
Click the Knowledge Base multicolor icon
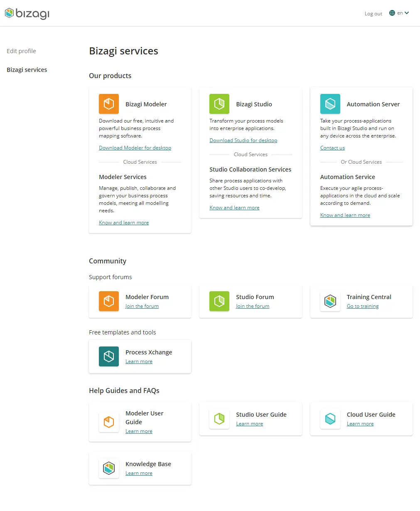pos(109,468)
